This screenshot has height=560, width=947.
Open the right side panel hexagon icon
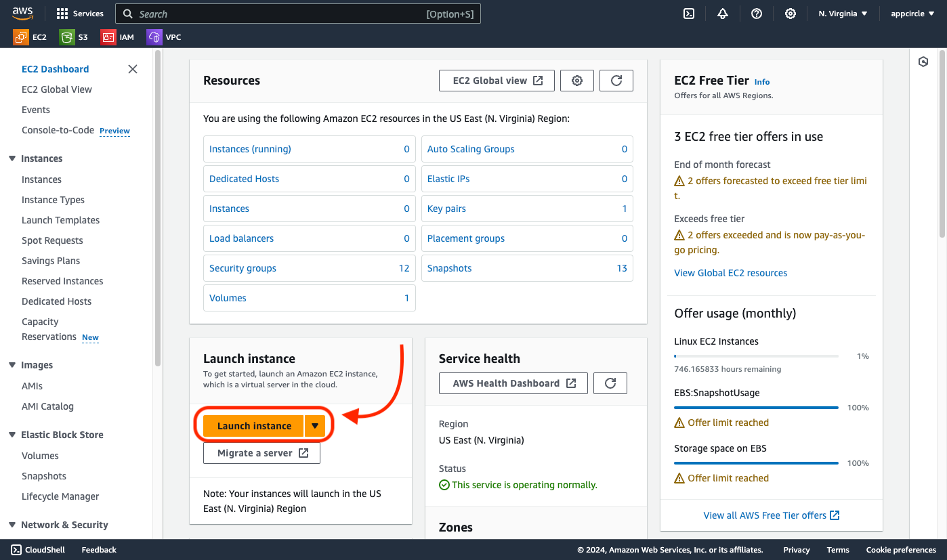[x=923, y=62]
